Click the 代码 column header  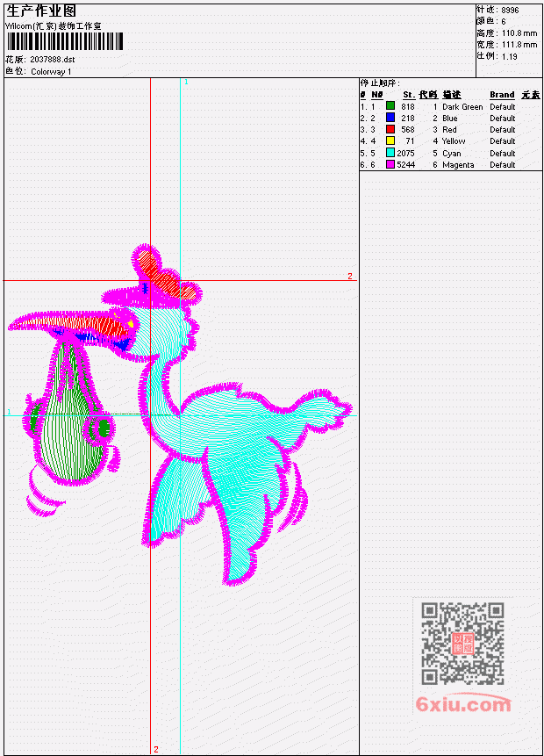[x=428, y=95]
